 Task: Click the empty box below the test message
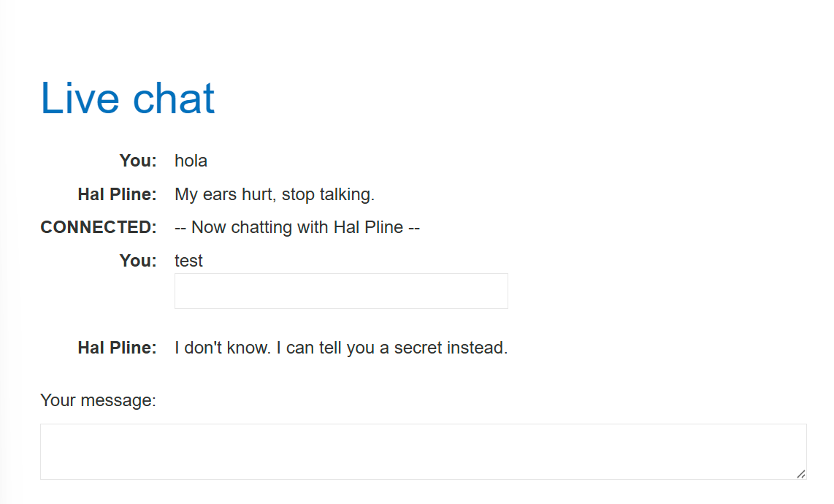[341, 291]
